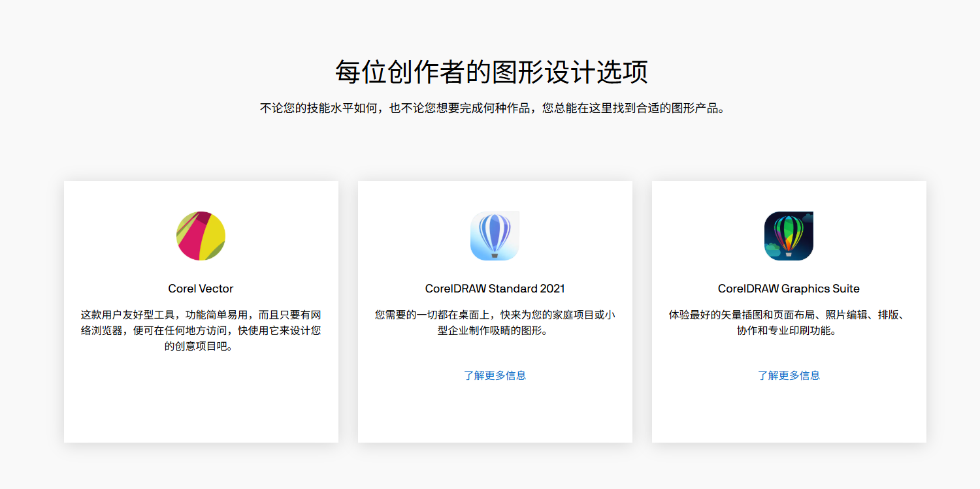The height and width of the screenshot is (489, 980).
Task: Click the subtitle starting with 不论您的技能水平如何
Action: [x=493, y=108]
